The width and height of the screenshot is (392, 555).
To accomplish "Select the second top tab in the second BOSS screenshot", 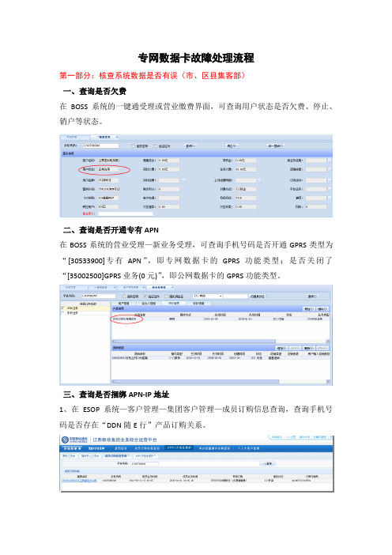I will pos(101,287).
